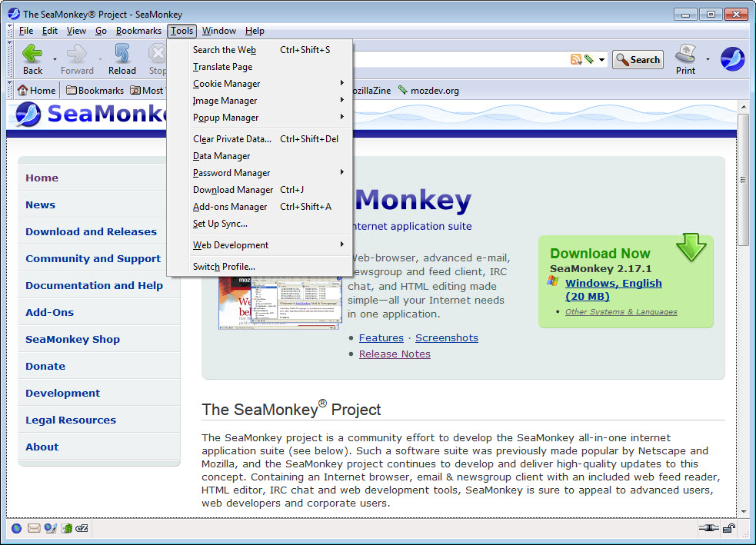This screenshot has height=545, width=756.
Task: Open Address Book status bar icon
Action: click(x=67, y=528)
